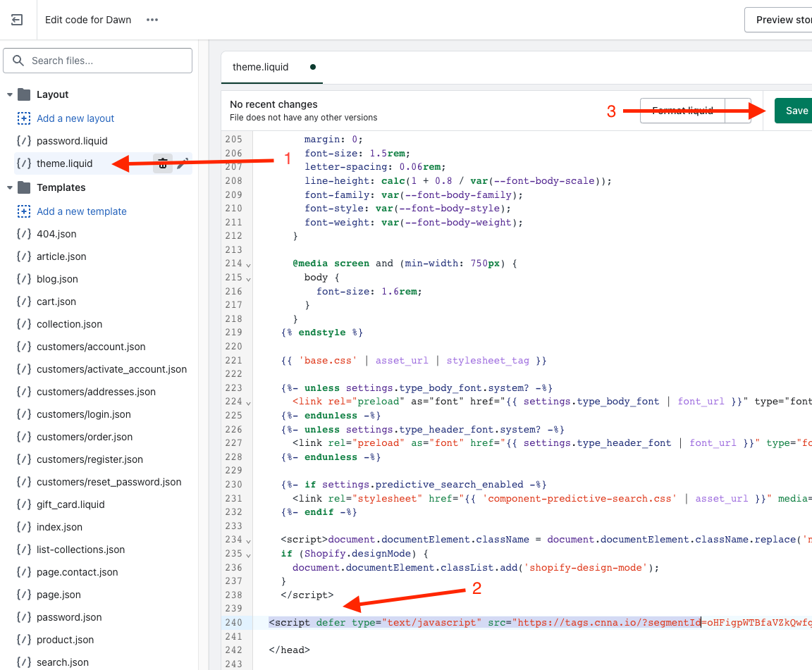This screenshot has height=670, width=812.
Task: Click the Preview store button
Action: pos(778,20)
